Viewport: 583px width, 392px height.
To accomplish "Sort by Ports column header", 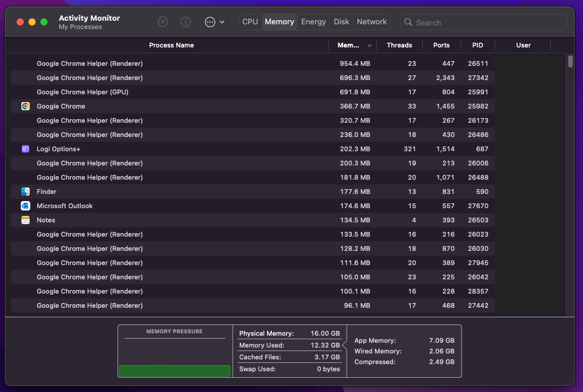I will tap(441, 45).
